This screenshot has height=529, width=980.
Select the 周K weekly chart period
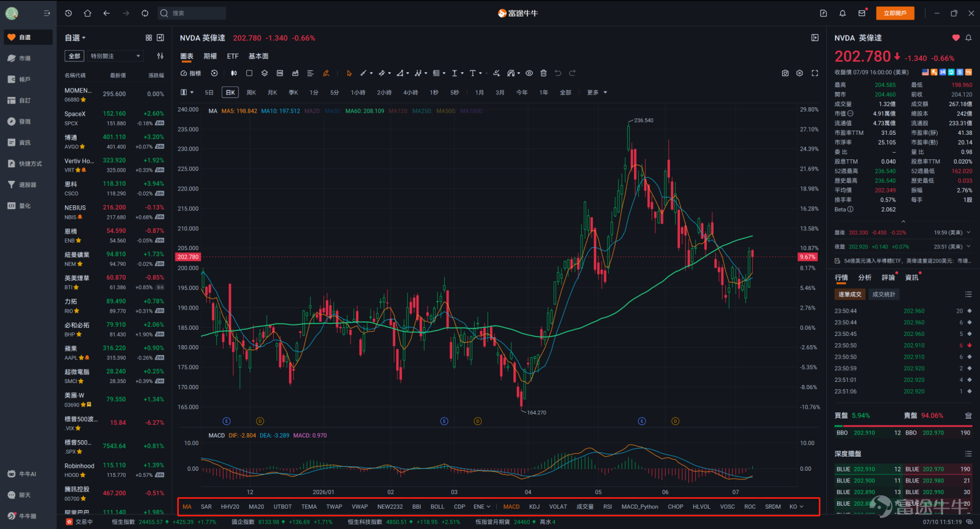tap(251, 93)
